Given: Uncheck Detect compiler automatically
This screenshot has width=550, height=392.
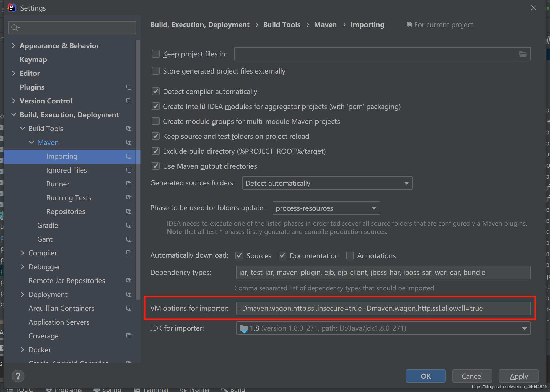Looking at the screenshot, I should [156, 92].
